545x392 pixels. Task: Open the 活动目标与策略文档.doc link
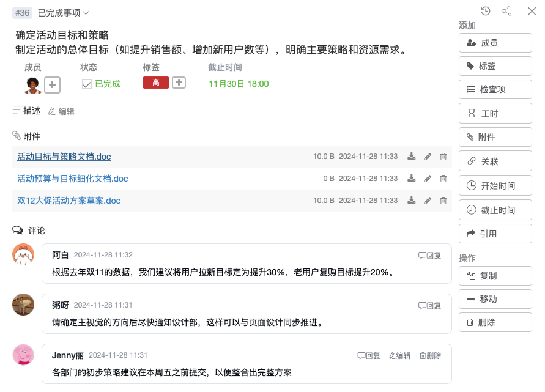pyautogui.click(x=64, y=157)
